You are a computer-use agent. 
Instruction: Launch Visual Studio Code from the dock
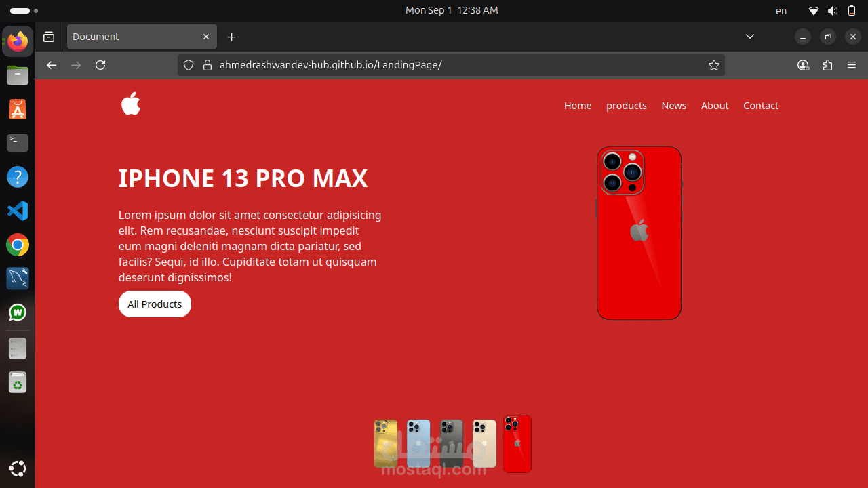(18, 211)
